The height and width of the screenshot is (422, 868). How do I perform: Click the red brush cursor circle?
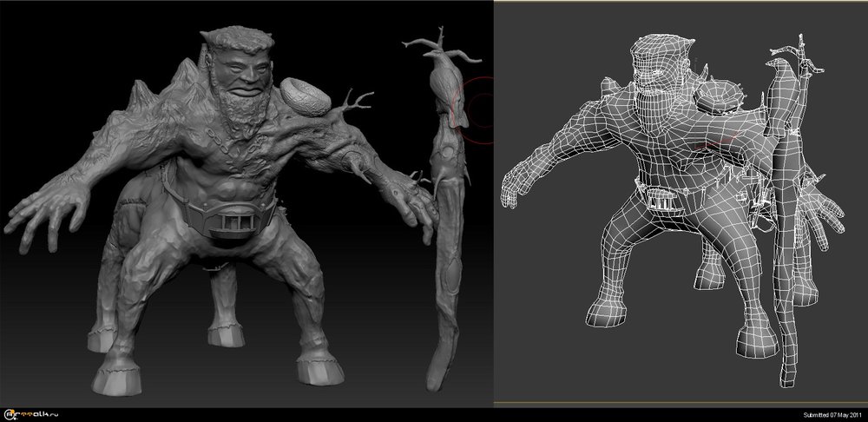point(479,109)
